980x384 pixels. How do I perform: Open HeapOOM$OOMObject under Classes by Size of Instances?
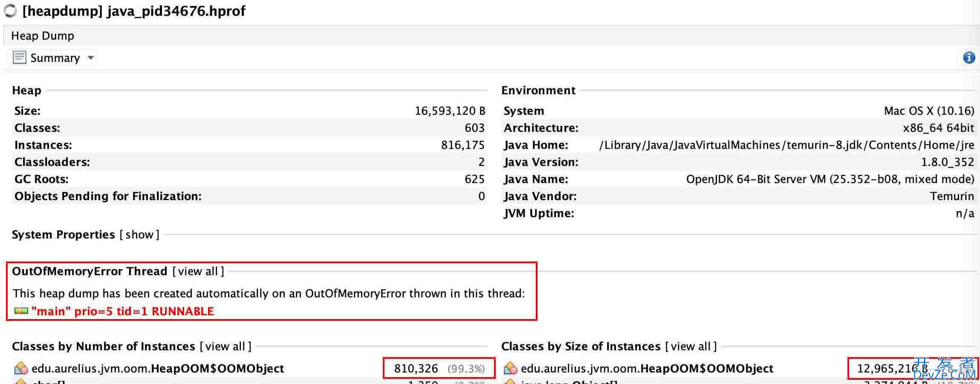[647, 369]
